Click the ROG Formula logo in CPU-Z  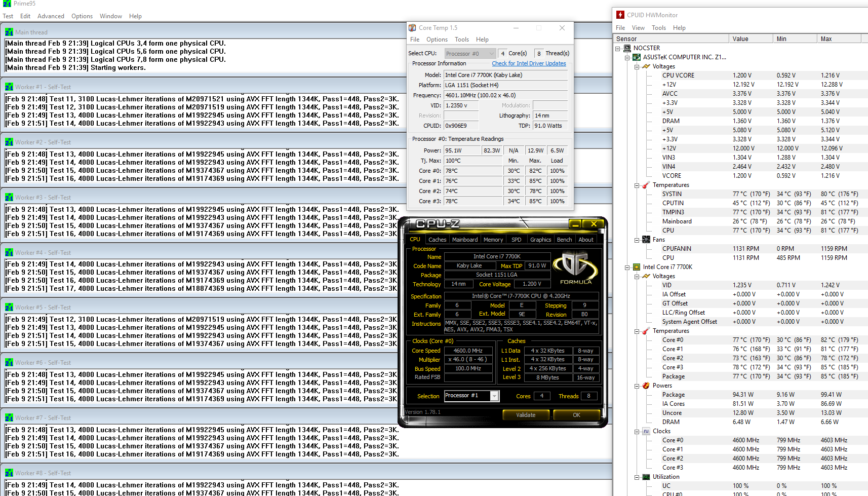click(x=575, y=269)
